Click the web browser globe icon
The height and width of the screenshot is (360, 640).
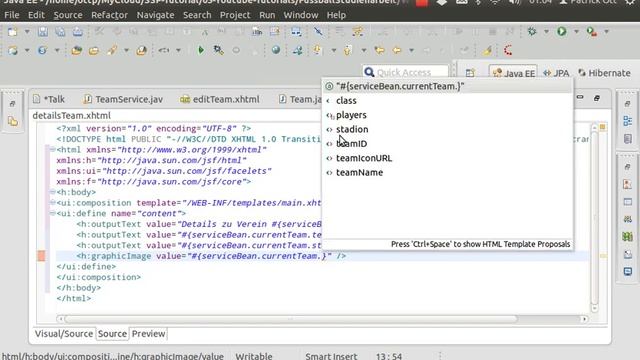[276, 50]
